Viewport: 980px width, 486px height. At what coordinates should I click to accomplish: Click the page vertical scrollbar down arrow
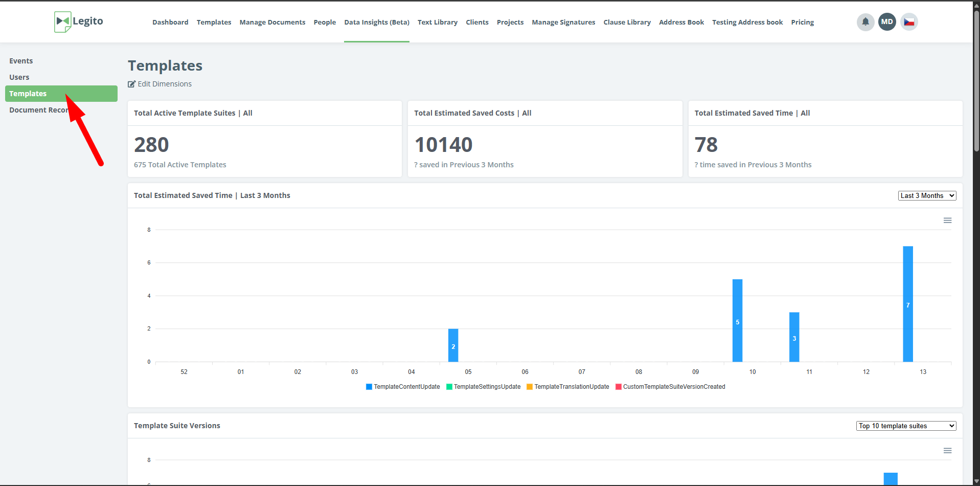click(x=976, y=481)
